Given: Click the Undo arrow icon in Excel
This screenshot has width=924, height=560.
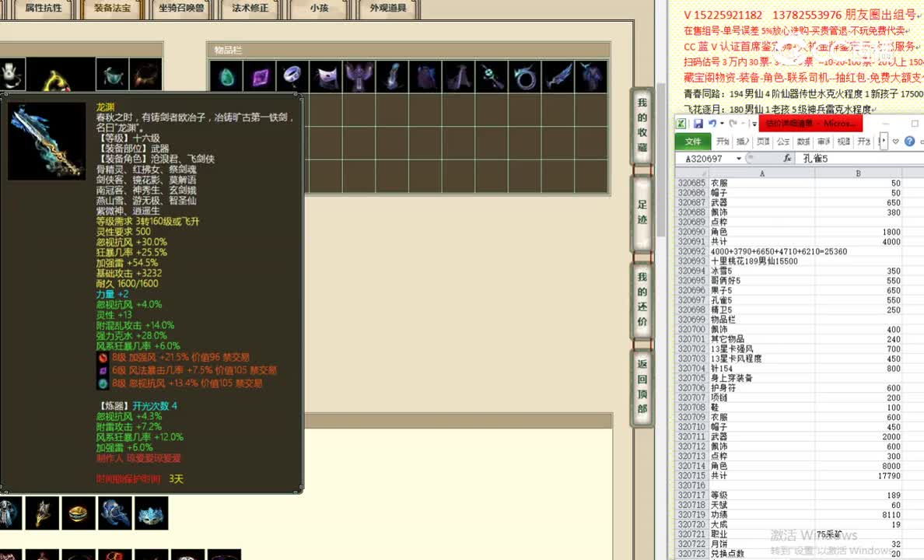Looking at the screenshot, I should tap(712, 123).
